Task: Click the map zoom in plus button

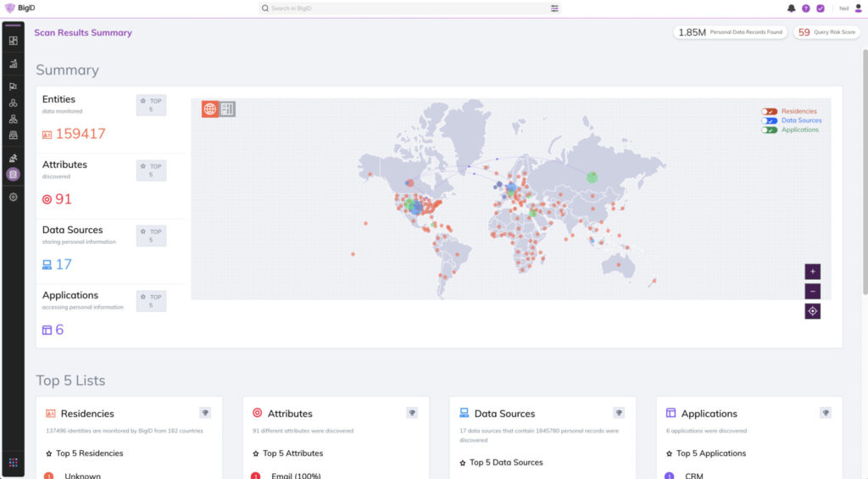Action: [813, 272]
